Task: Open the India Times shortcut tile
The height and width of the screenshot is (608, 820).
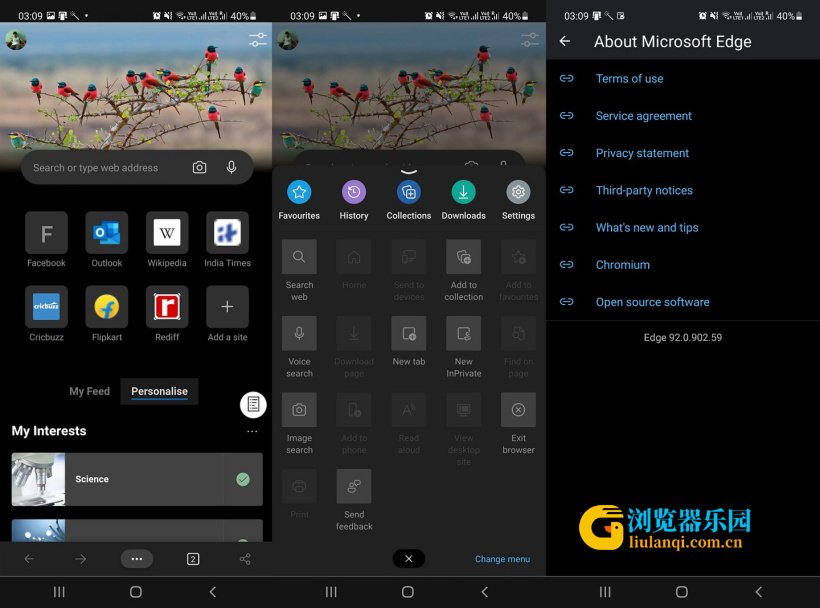Action: [x=227, y=233]
